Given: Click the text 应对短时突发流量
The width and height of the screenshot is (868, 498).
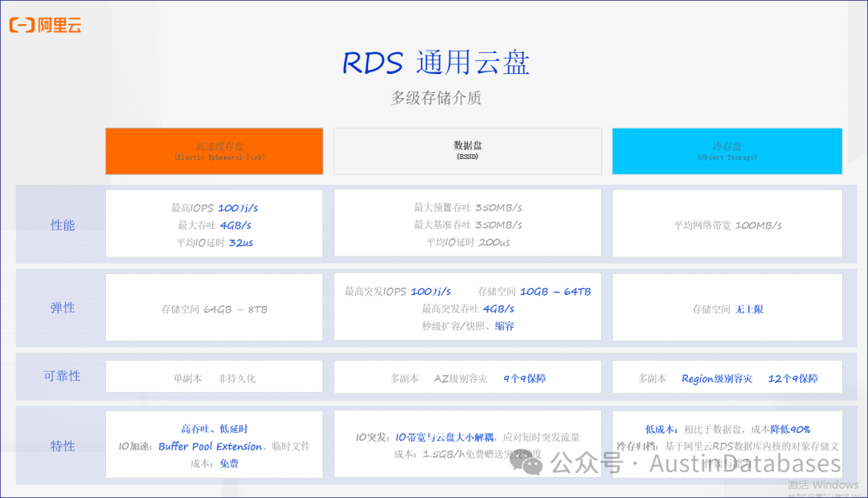Looking at the screenshot, I should coord(542,437).
